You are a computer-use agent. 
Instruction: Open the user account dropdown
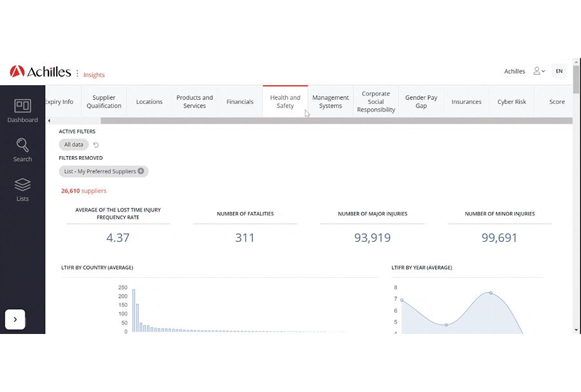(539, 72)
